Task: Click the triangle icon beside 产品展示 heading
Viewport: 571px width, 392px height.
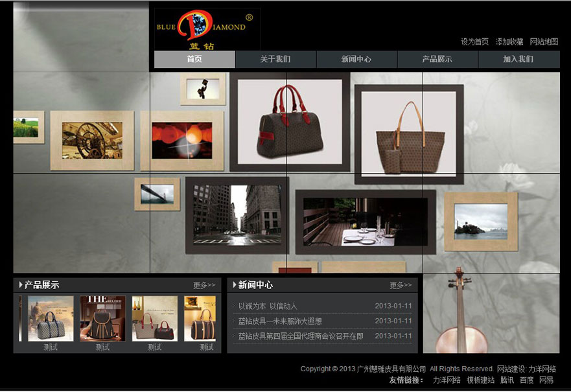Action: point(21,284)
